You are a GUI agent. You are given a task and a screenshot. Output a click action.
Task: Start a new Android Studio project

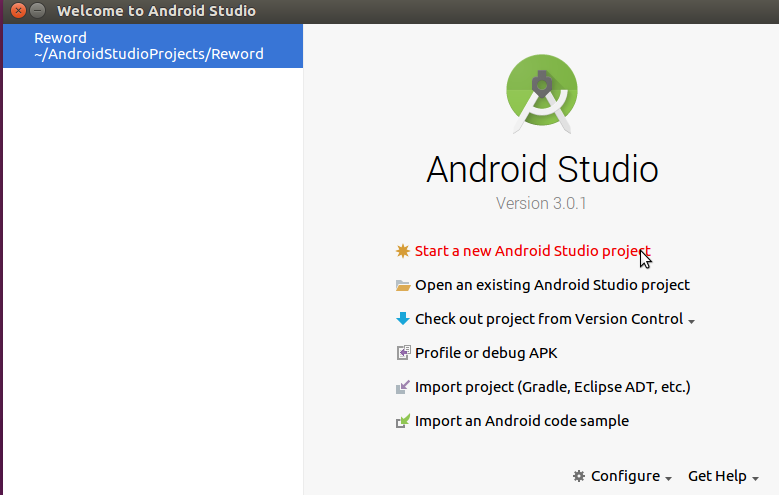(x=533, y=251)
